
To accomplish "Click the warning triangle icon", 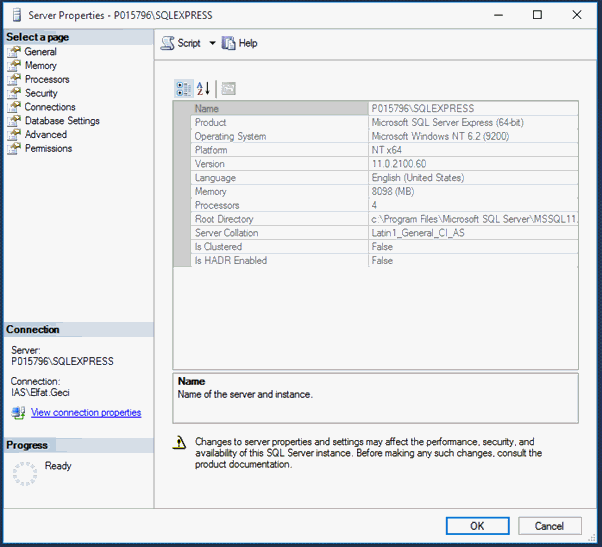I will coord(179,443).
